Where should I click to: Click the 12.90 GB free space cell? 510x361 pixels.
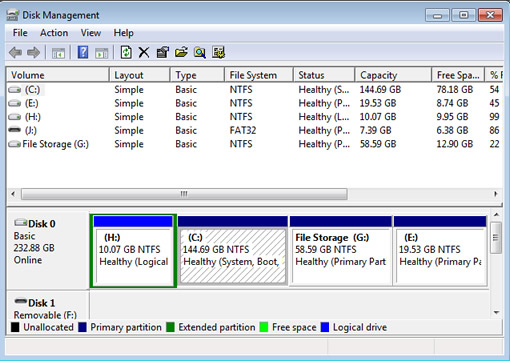[455, 144]
